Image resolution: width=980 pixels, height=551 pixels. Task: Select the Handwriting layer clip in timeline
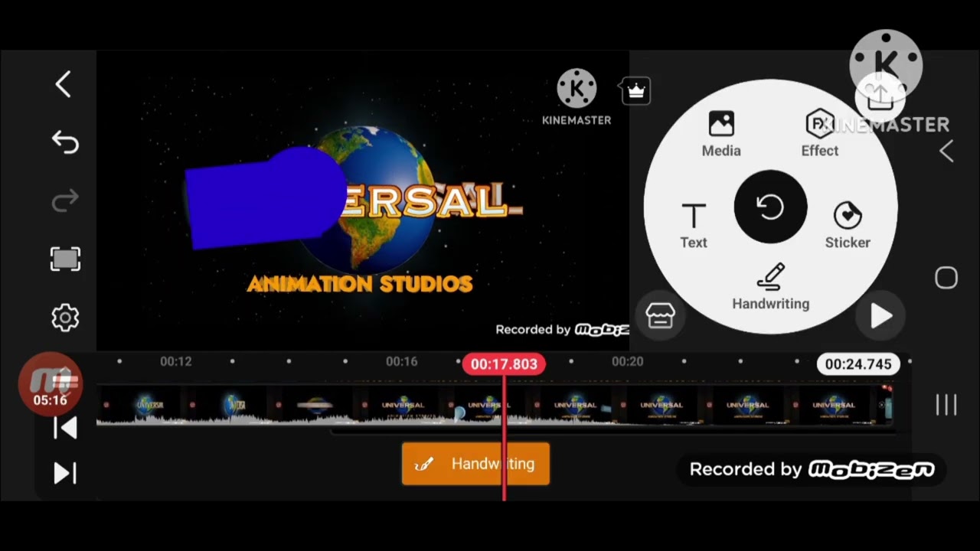pos(475,464)
